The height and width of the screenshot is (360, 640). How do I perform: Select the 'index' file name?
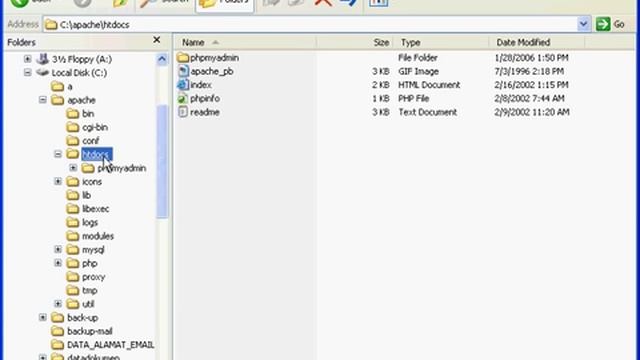coord(201,85)
